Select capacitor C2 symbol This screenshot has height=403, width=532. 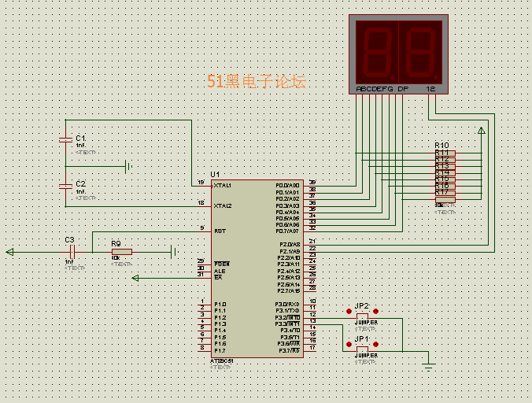click(x=65, y=186)
